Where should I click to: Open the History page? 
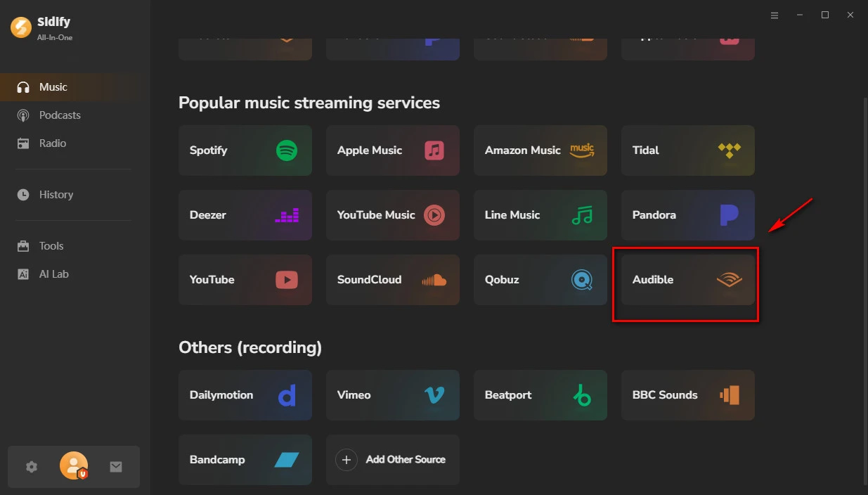click(x=74, y=195)
